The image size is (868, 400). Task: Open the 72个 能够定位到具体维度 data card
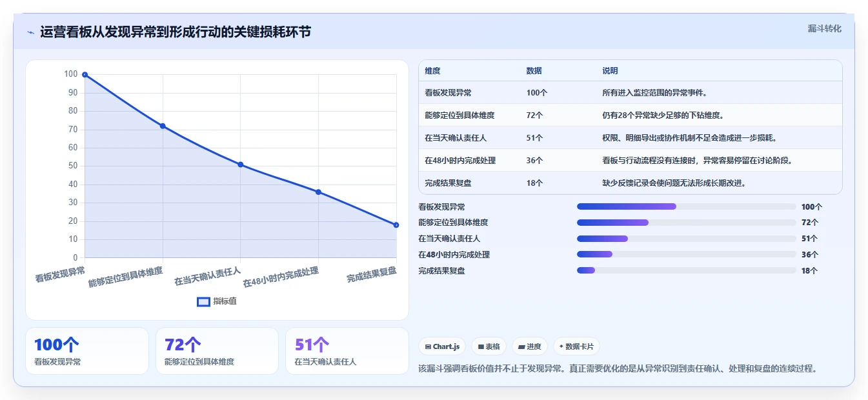pyautogui.click(x=217, y=351)
